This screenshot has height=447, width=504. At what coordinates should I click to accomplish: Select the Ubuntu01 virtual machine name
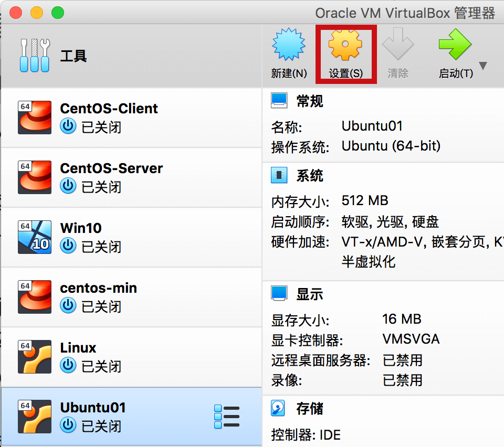(x=93, y=408)
